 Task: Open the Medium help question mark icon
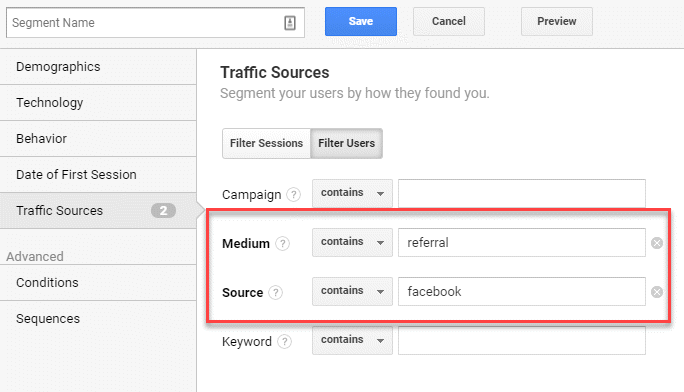click(283, 243)
